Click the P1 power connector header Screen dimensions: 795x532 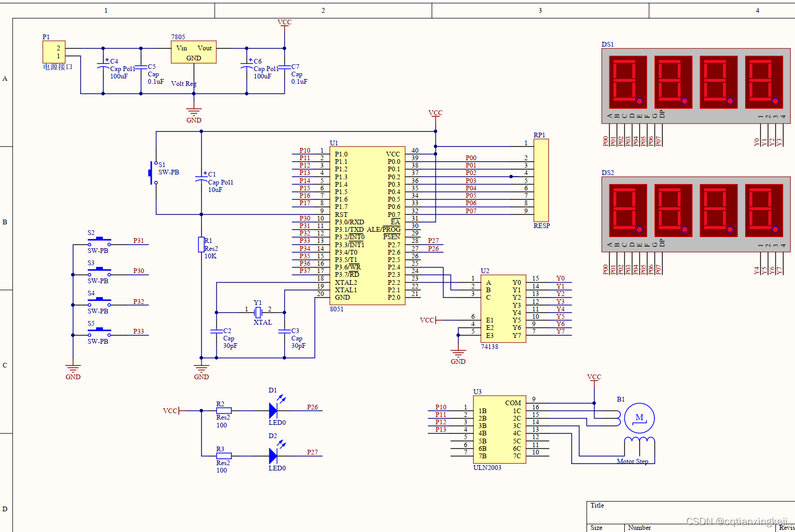point(54,51)
